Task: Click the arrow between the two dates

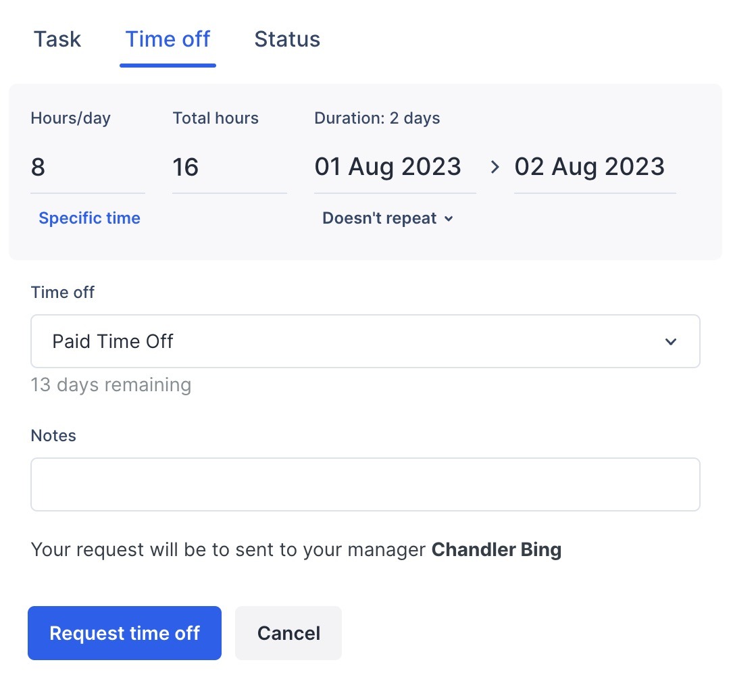Action: click(x=495, y=167)
